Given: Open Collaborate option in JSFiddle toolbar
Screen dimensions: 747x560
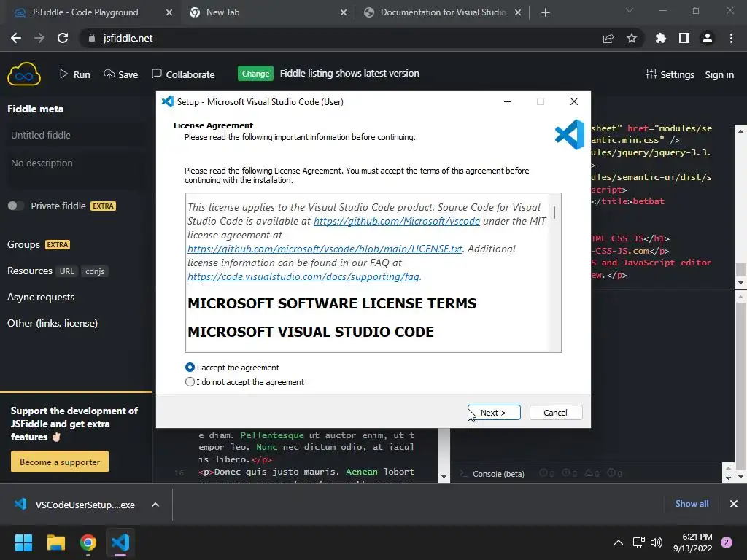Looking at the screenshot, I should (x=183, y=74).
